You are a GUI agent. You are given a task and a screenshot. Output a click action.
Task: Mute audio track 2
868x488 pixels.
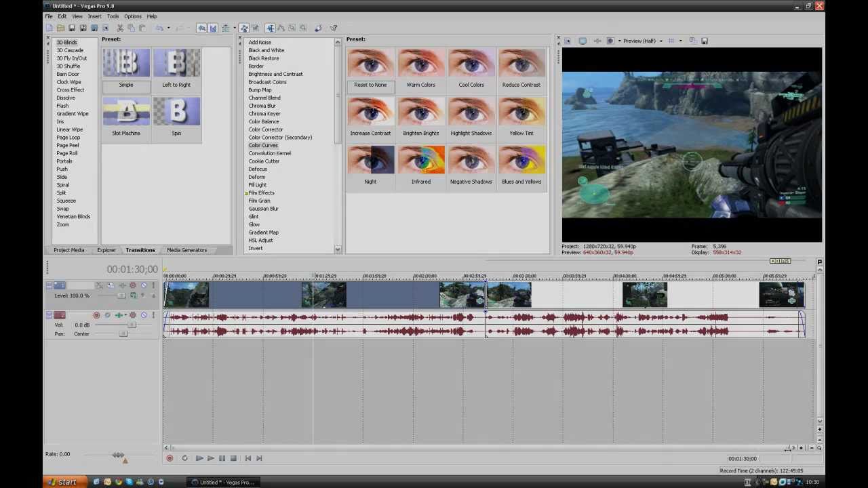point(144,315)
